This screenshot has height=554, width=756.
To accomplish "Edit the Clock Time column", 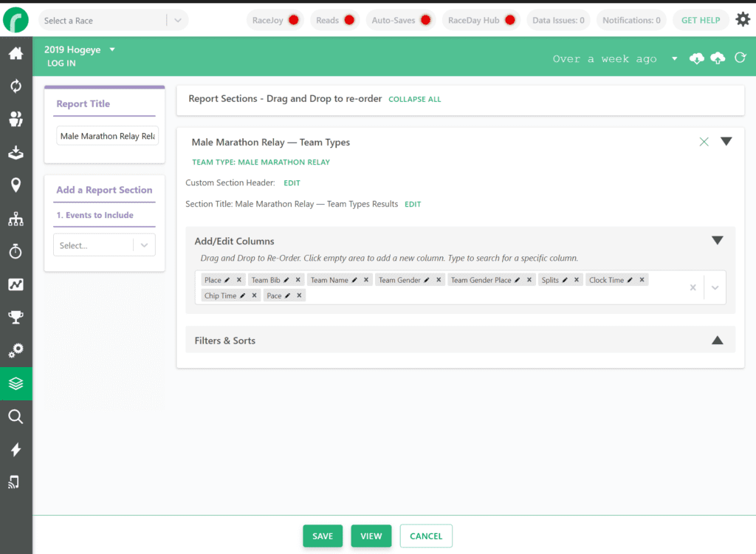I will [x=630, y=280].
